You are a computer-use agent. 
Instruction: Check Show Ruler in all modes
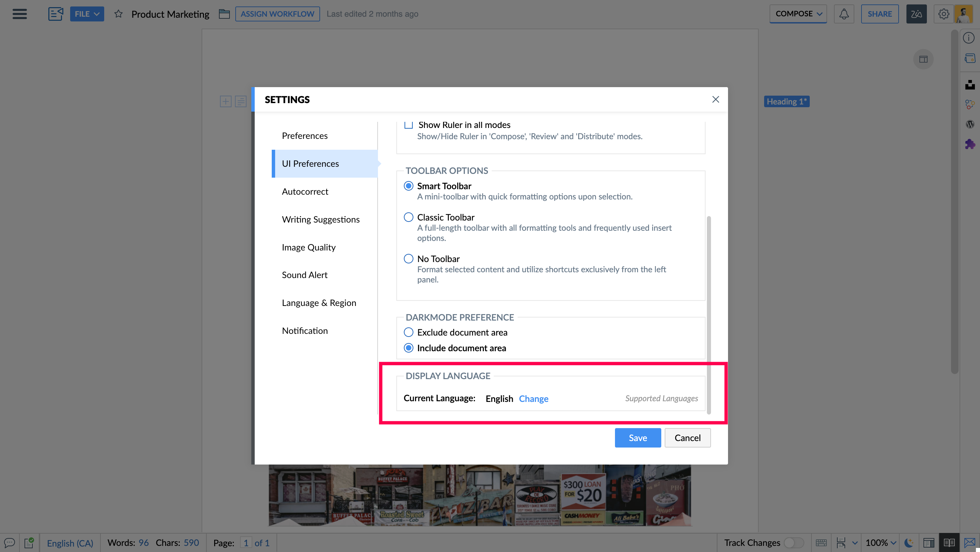point(408,125)
